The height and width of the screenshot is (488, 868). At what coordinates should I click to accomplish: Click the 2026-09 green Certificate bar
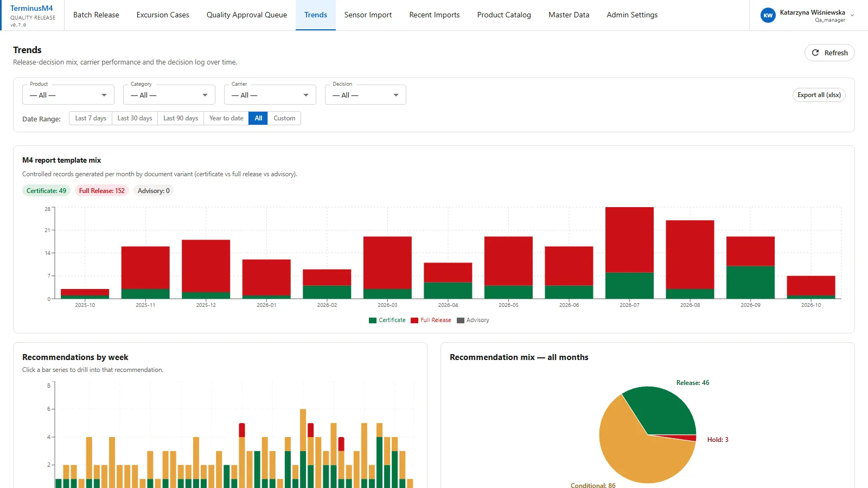(x=750, y=282)
